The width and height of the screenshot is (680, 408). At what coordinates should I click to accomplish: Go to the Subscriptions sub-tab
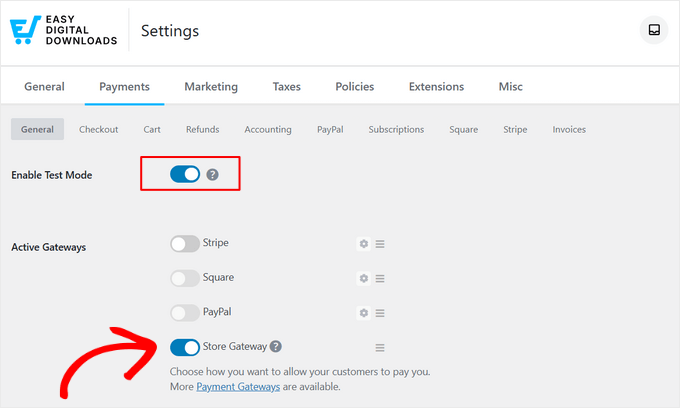pyautogui.click(x=396, y=129)
